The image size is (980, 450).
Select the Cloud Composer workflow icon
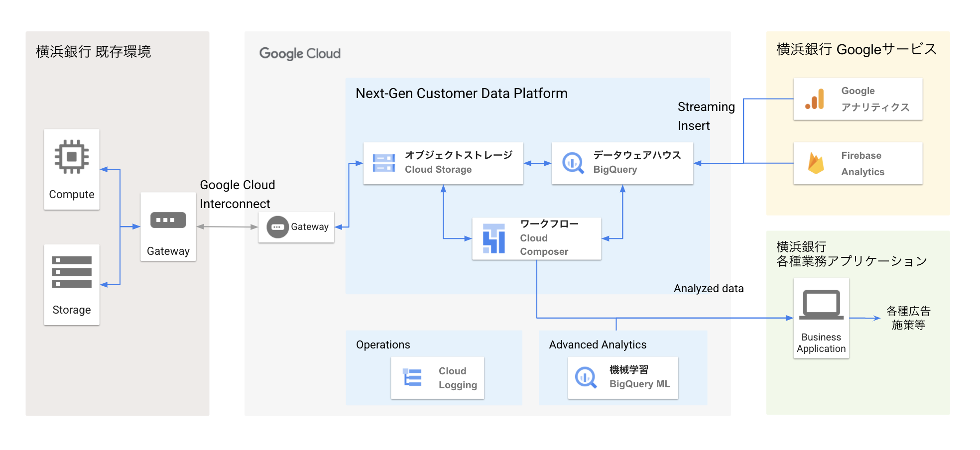493,238
